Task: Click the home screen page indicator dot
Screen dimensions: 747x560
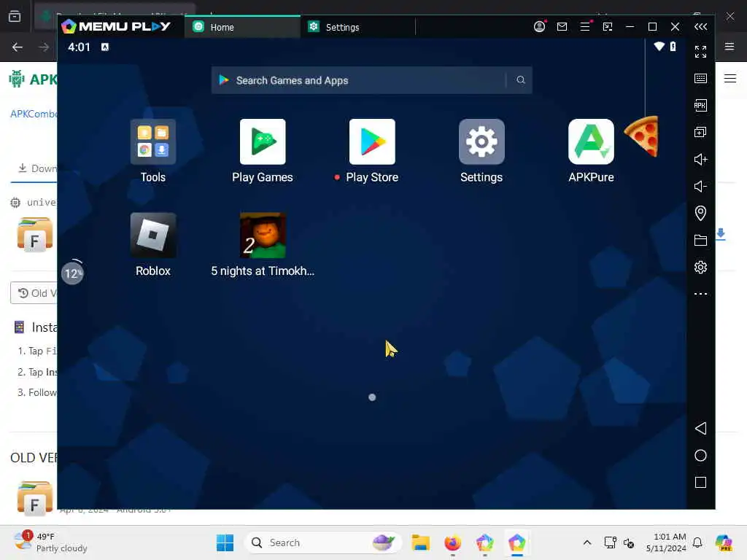Action: coord(372,397)
